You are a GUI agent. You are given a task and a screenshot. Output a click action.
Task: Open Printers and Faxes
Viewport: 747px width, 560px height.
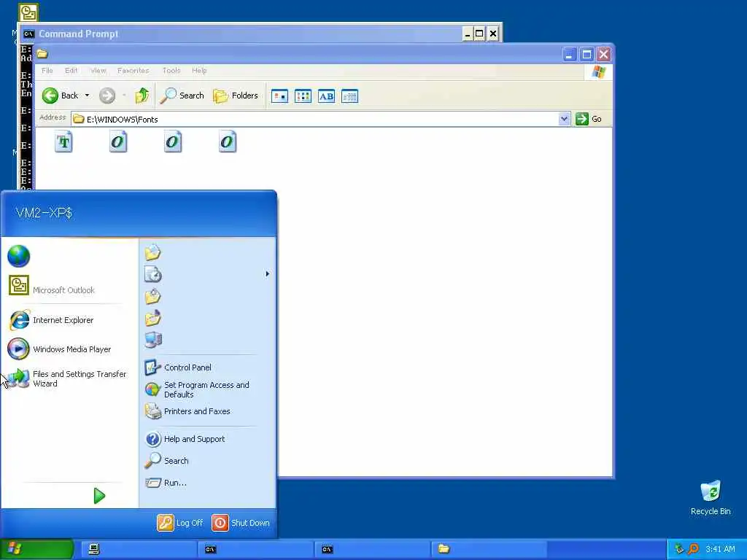pyautogui.click(x=187, y=411)
